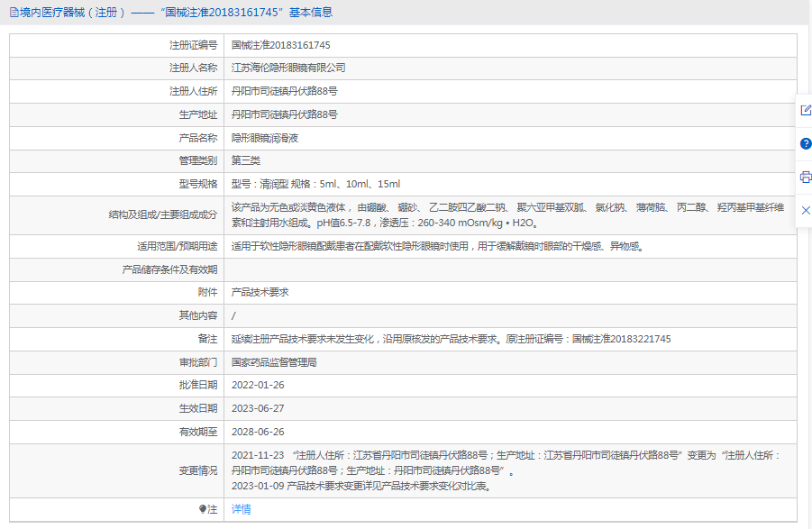Click effective date 2023-06-27
The height and width of the screenshot is (529, 812).
coord(258,408)
